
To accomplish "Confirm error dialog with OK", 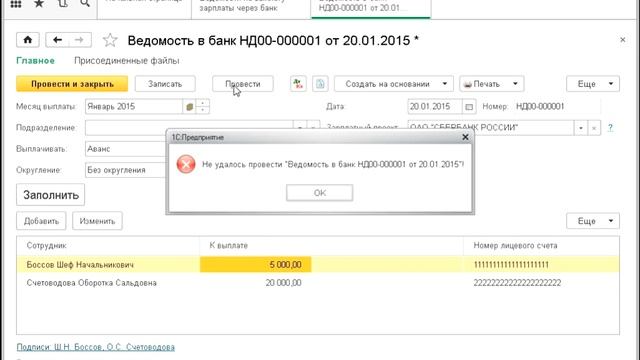I will click(x=320, y=193).
